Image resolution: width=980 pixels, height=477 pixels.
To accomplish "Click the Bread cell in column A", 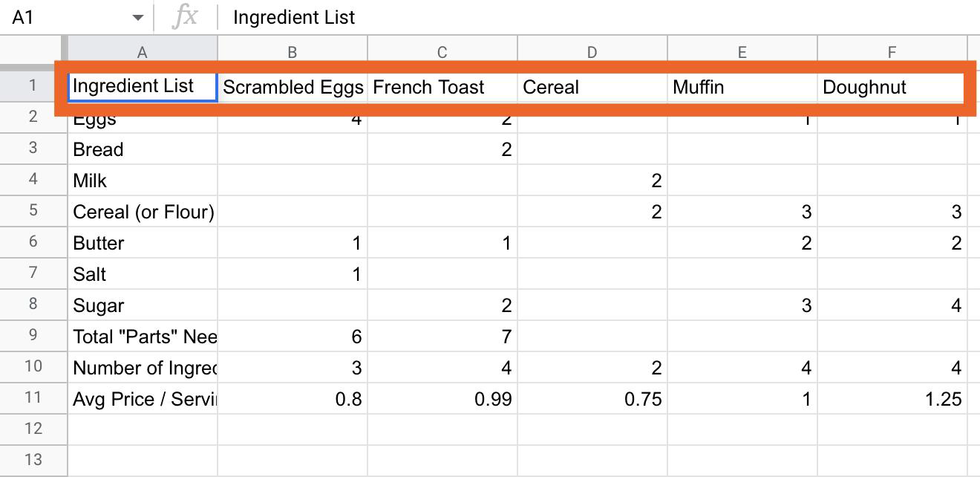I will pos(143,149).
